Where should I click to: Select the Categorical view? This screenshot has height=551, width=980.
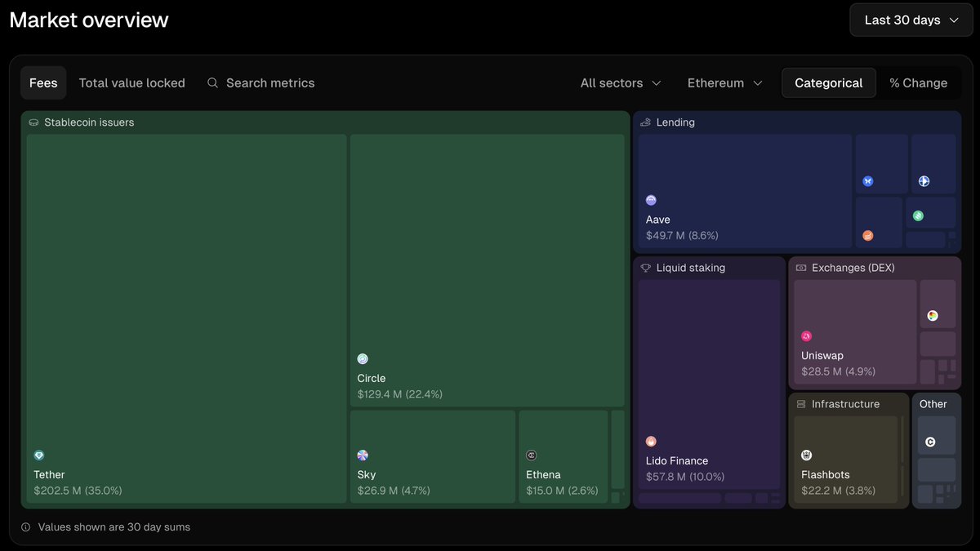829,83
